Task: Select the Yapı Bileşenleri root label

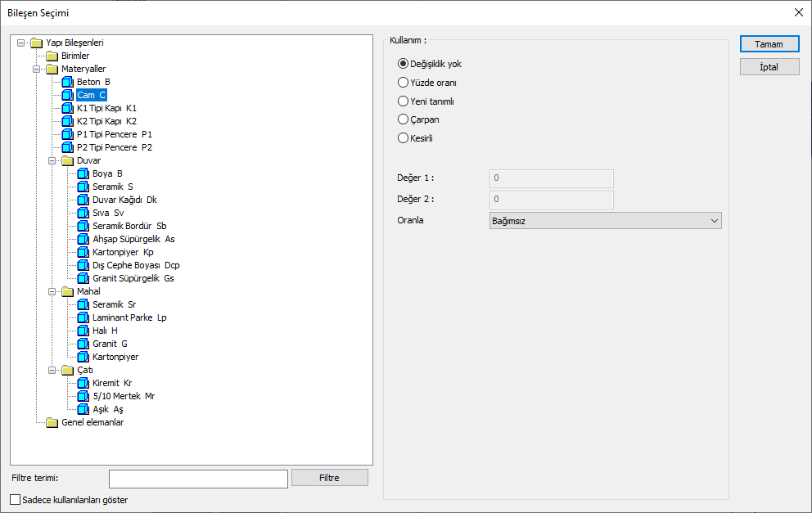Action: pos(74,43)
